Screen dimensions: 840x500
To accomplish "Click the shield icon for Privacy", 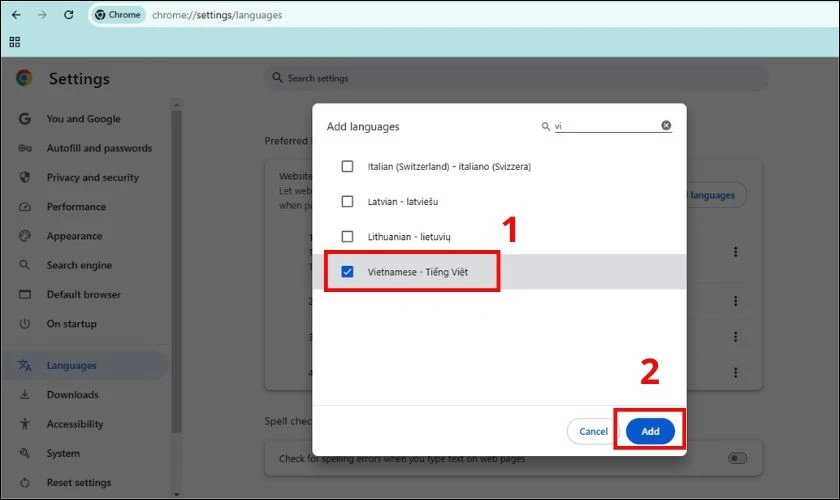I will [x=25, y=177].
